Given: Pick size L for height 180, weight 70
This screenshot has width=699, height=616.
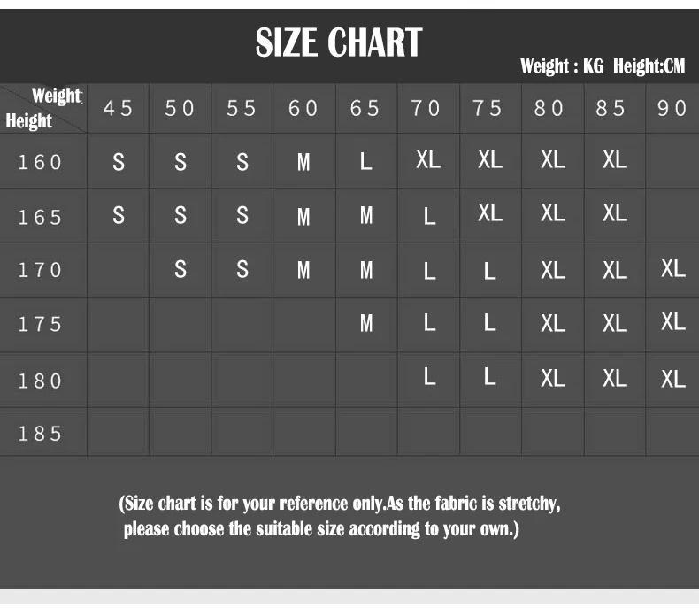Looking at the screenshot, I should coord(429,377).
